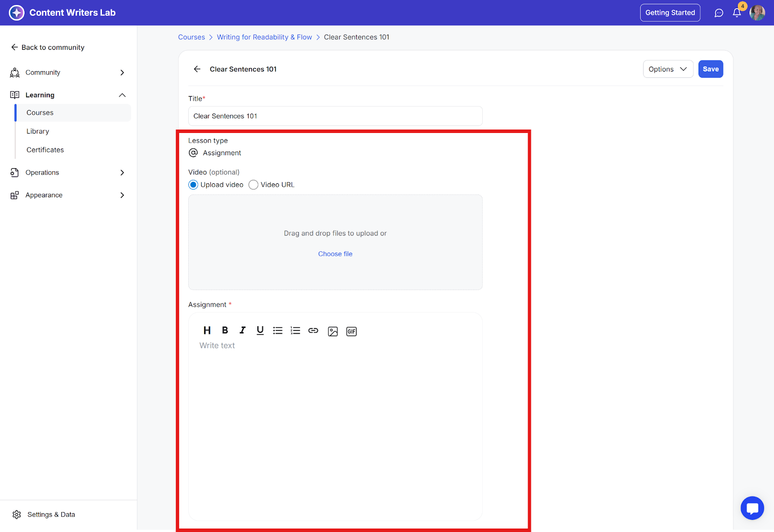
Task: Click the Clear Sentences 101 breadcrumb text
Action: tap(357, 37)
